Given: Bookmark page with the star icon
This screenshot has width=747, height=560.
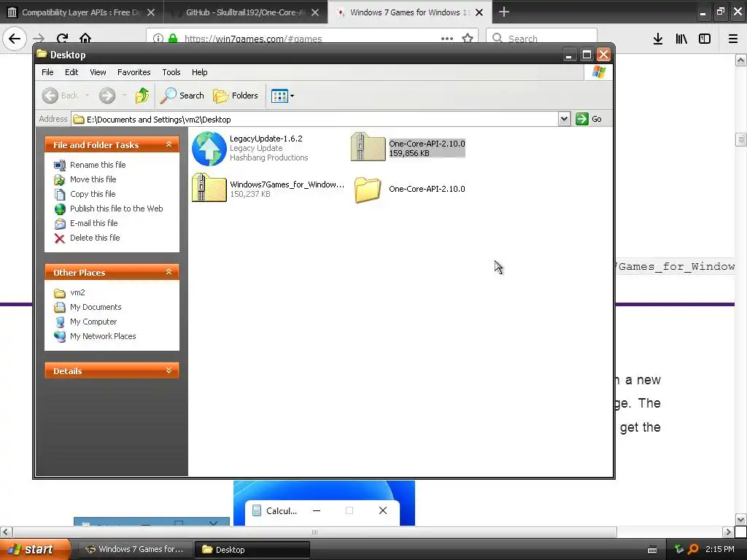Looking at the screenshot, I should click(x=468, y=39).
